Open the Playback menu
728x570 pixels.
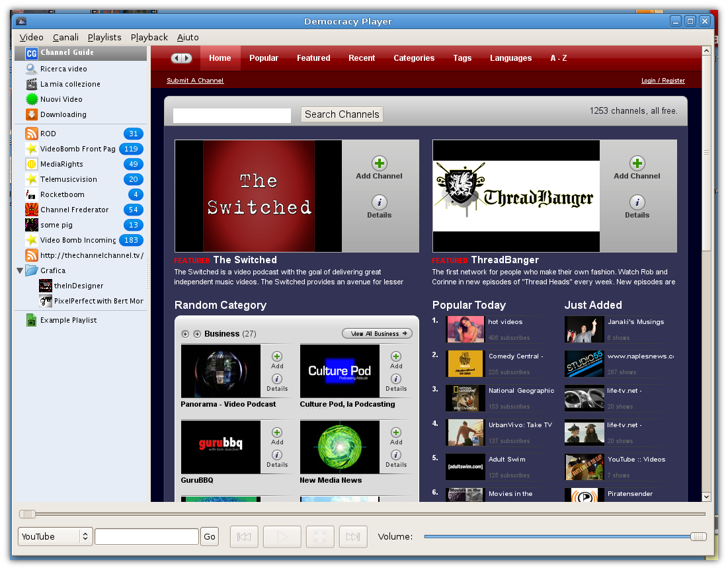tap(149, 38)
